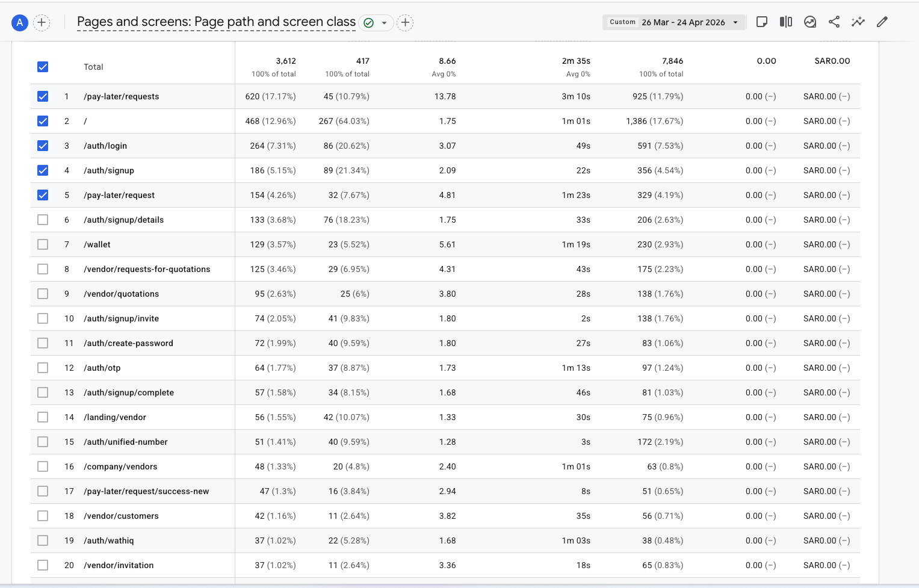This screenshot has height=588, width=919.
Task: Open the custom date range picker
Action: tap(673, 22)
